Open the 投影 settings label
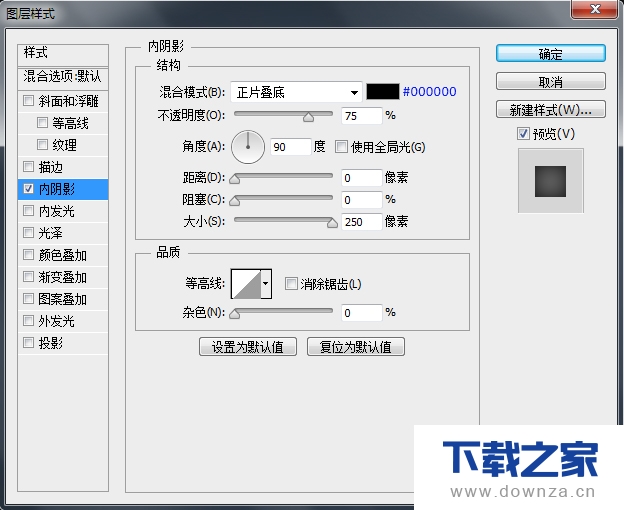 (x=51, y=343)
